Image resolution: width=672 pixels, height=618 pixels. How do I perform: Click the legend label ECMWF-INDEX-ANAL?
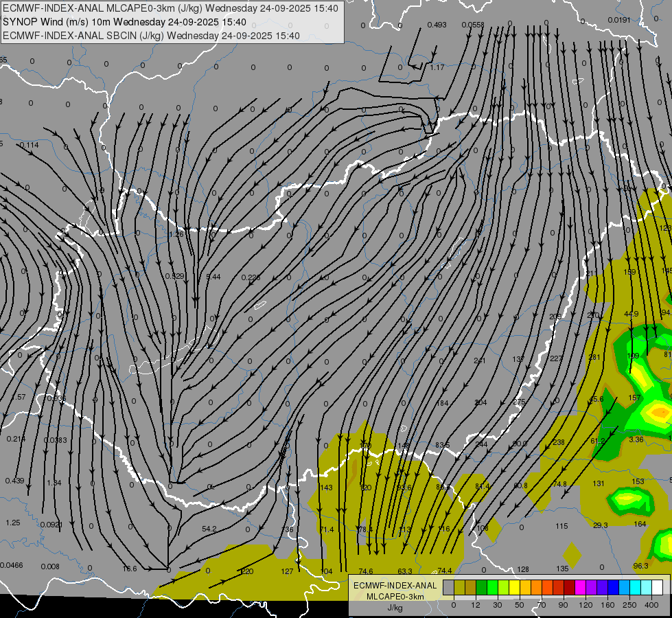395,586
